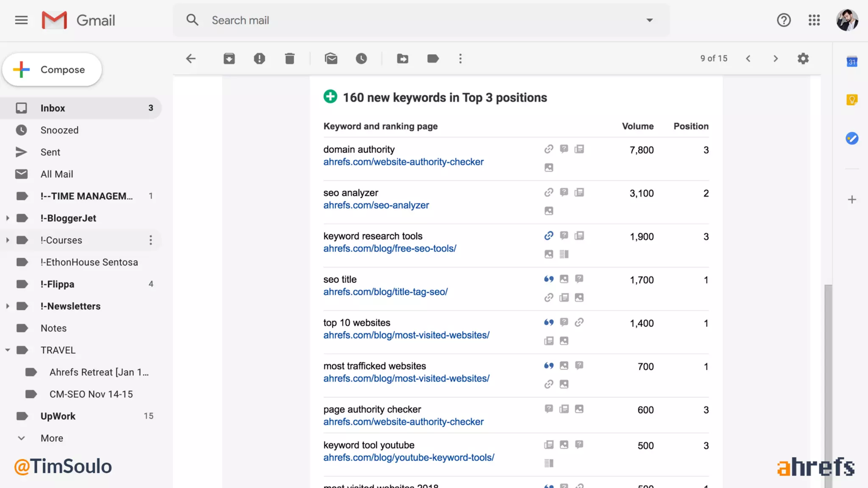Open the Google apps grid
This screenshot has width=868, height=488.
814,20
